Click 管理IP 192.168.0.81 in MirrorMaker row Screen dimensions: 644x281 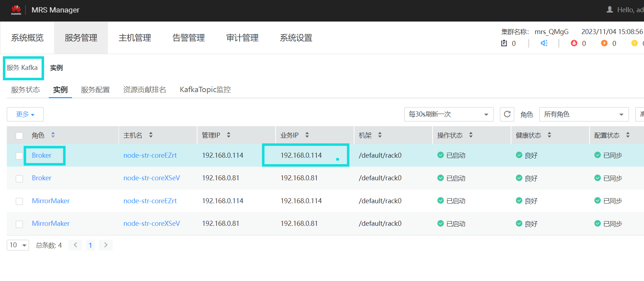tap(220, 223)
